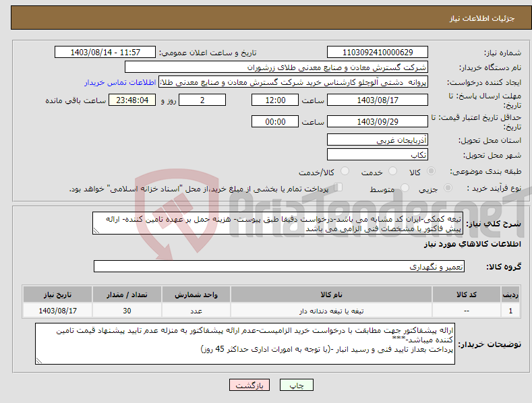
Task: Click the deadline time field 12:00
Action: (275, 100)
